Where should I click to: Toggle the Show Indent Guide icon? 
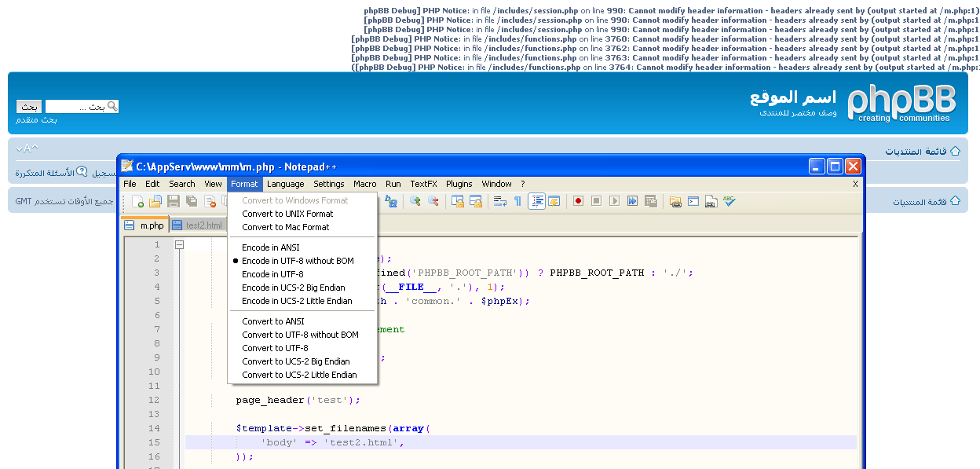point(536,202)
